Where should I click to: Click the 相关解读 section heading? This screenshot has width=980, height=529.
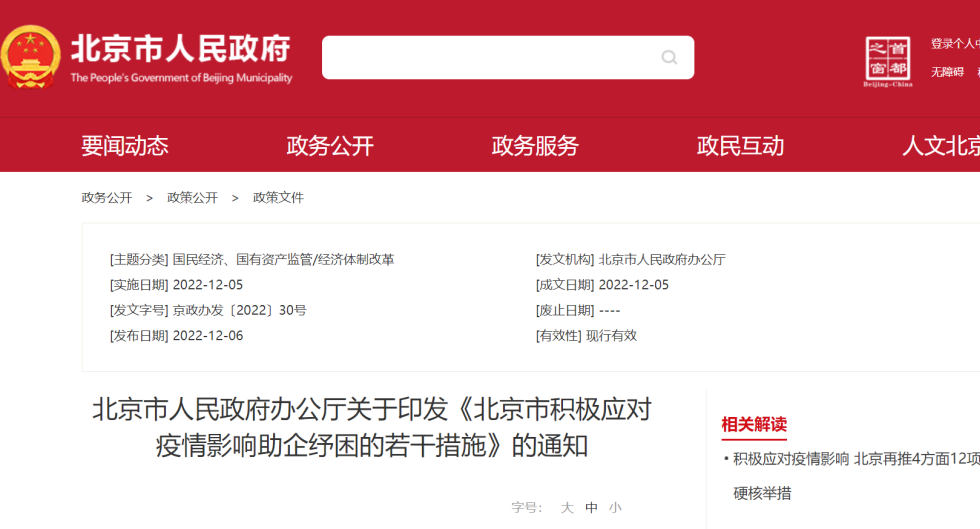754,425
